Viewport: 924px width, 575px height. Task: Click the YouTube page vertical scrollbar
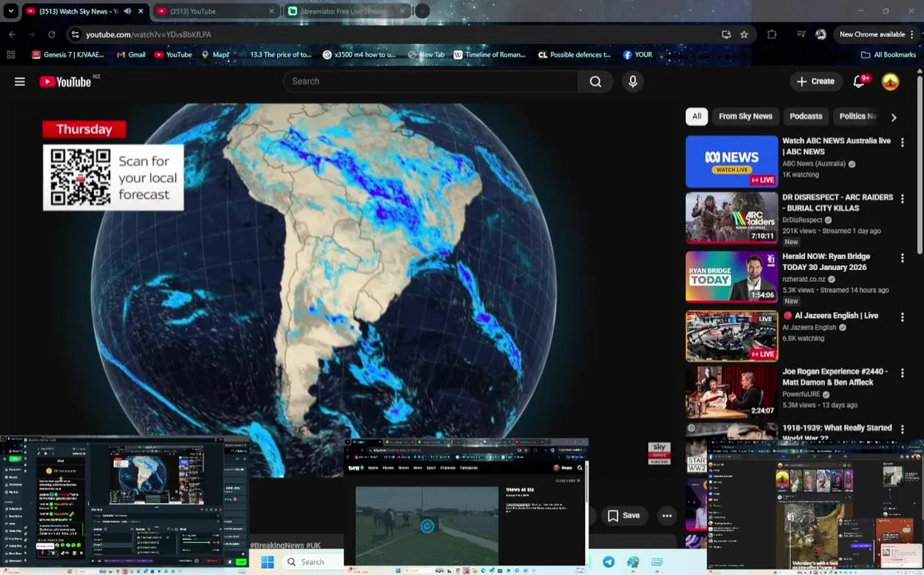(920, 165)
